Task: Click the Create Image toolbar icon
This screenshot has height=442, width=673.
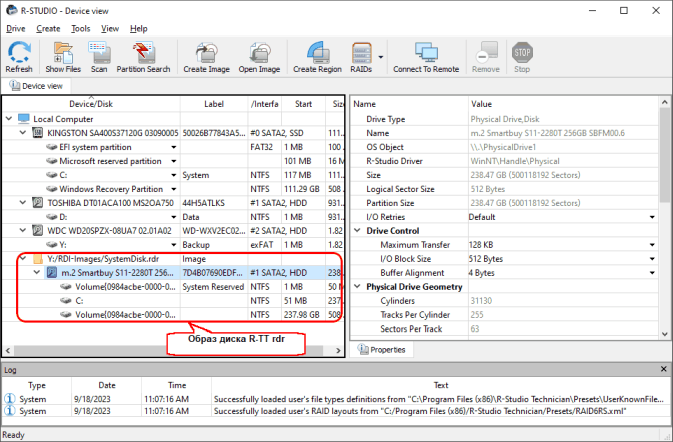Action: click(206, 57)
